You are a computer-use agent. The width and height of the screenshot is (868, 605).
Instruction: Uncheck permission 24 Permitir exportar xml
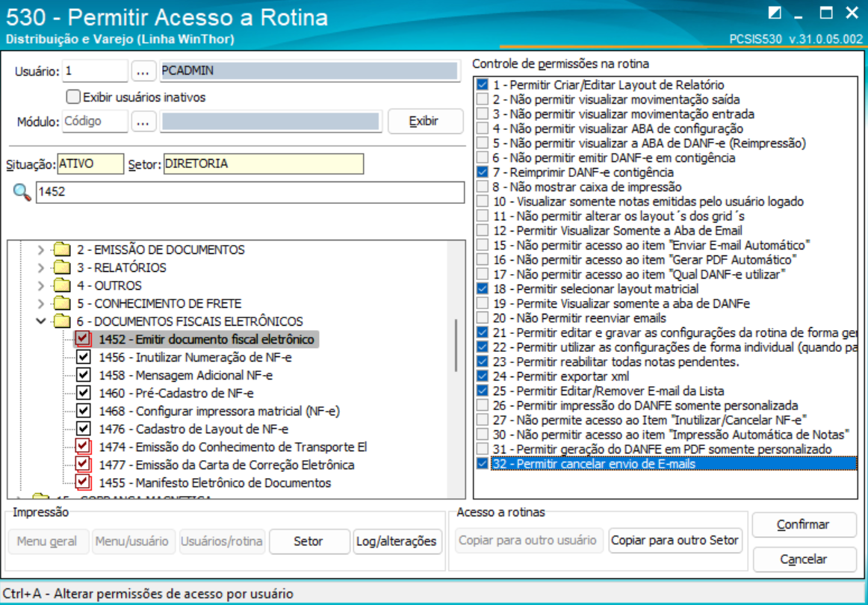tap(482, 376)
